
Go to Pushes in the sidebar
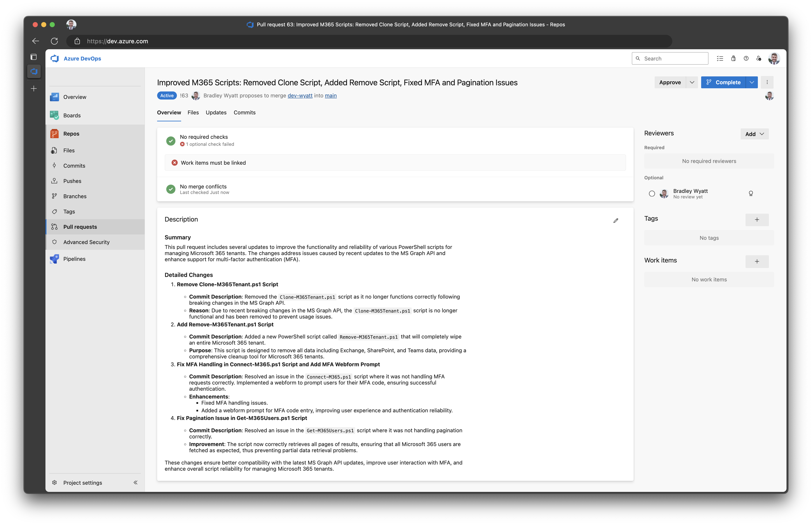pyautogui.click(x=72, y=181)
